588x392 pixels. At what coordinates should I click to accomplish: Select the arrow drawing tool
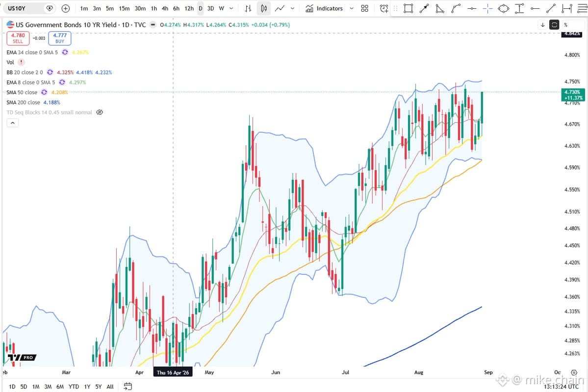424,8
